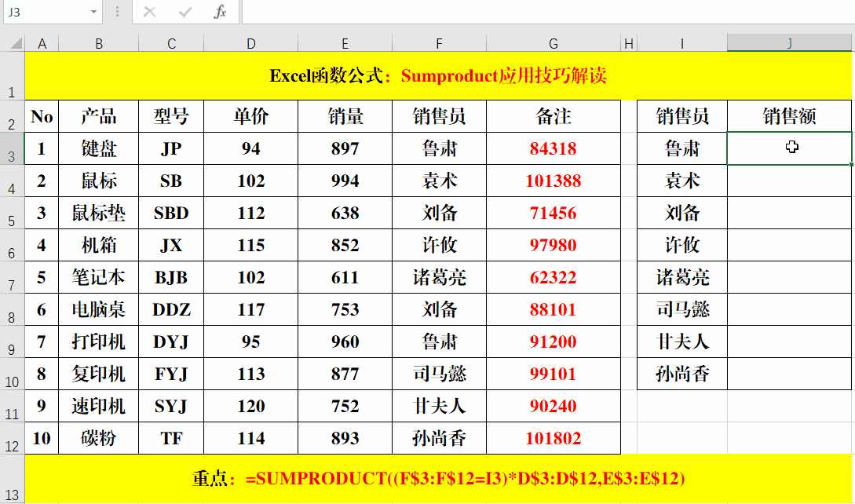The width and height of the screenshot is (855, 504).
Task: Click the model cell 'DDZ'
Action: point(171,309)
